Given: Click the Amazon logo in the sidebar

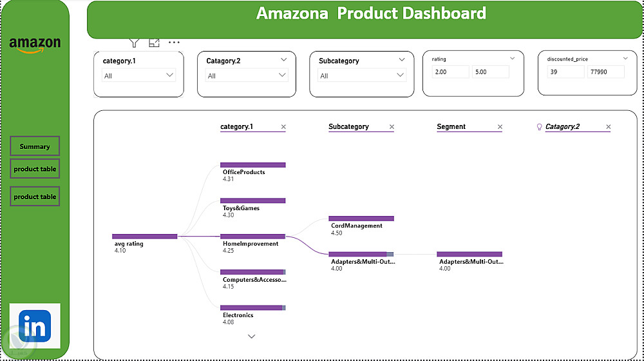Looking at the screenshot, I should [35, 45].
